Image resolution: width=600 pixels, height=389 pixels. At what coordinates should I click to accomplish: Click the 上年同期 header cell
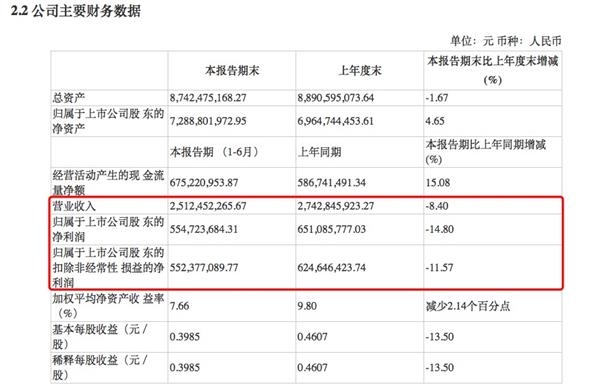click(x=319, y=152)
